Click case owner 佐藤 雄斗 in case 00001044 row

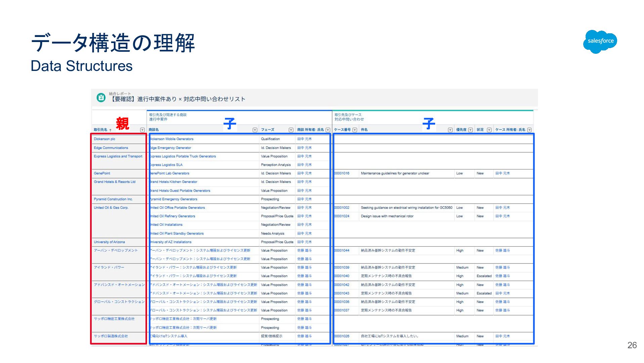[503, 250]
